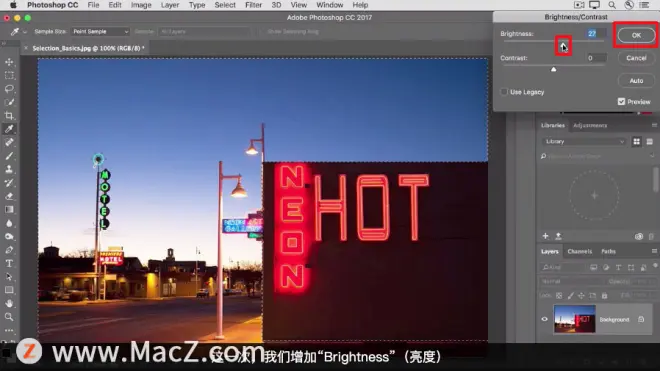Open the tool preset picker arrow

(x=25, y=32)
